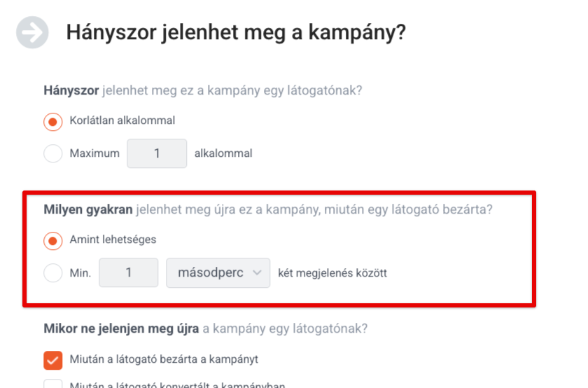Click the circular arrow icon beside the heading
Viewport: 588px width, 388px height.
click(32, 32)
